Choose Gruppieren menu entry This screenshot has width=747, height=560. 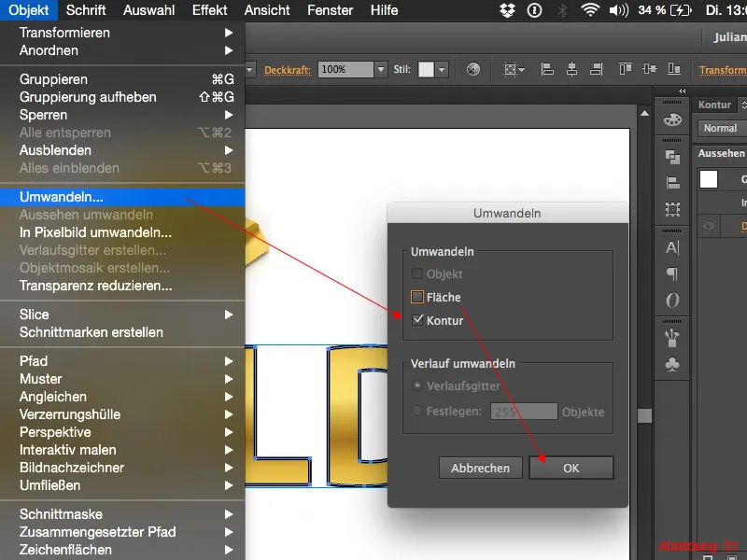pos(122,79)
